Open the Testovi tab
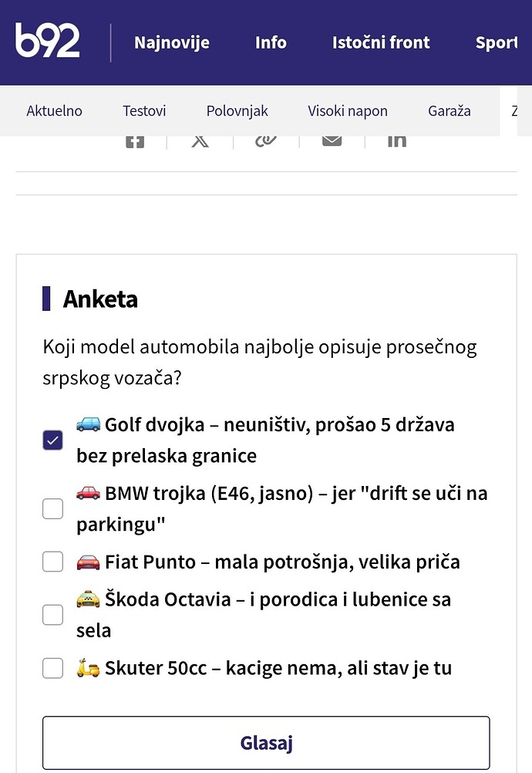The width and height of the screenshot is (532, 773). [x=144, y=111]
